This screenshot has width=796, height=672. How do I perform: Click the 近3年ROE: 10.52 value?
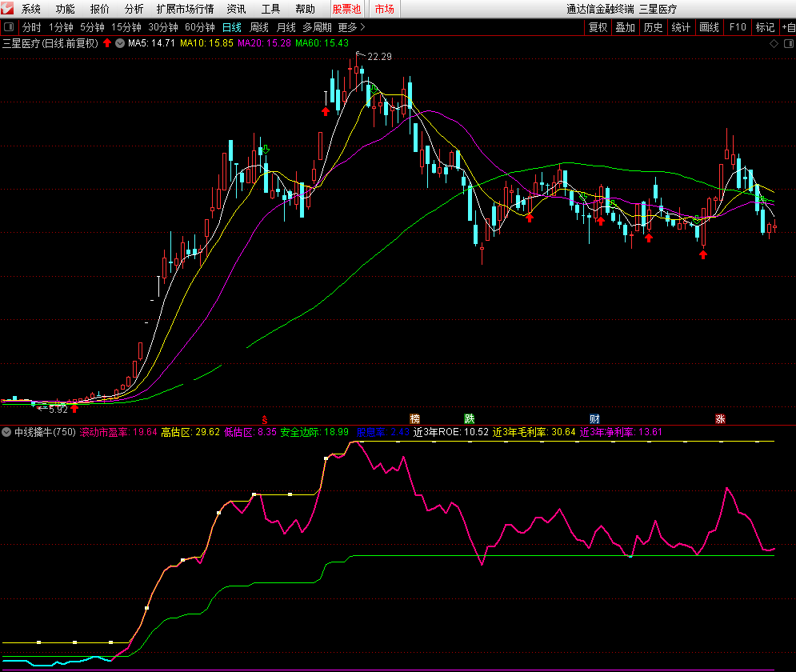click(x=450, y=432)
